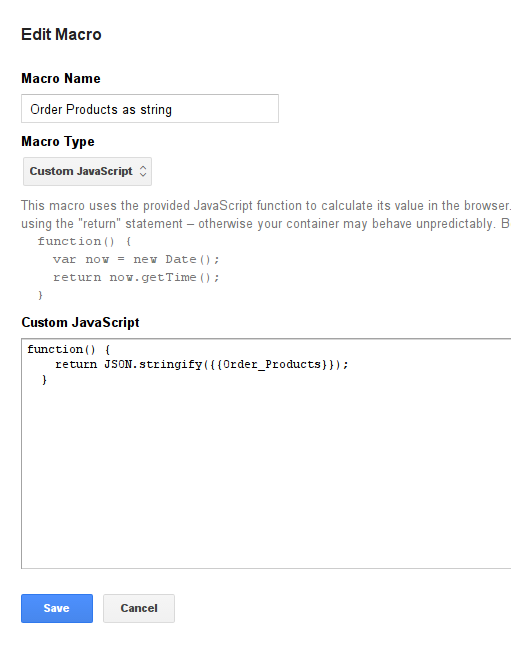Click the 'Macro Name' label
This screenshot has width=511, height=658.
[61, 78]
